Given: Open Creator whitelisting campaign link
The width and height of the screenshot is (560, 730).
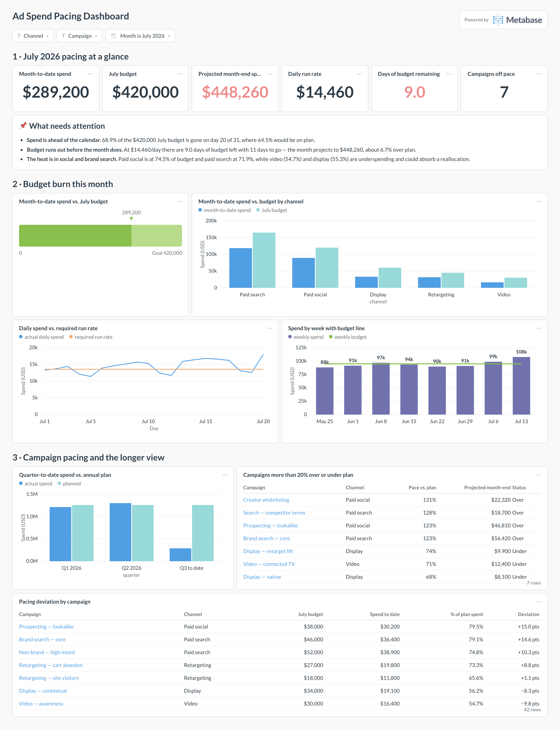Looking at the screenshot, I should click(x=266, y=500).
